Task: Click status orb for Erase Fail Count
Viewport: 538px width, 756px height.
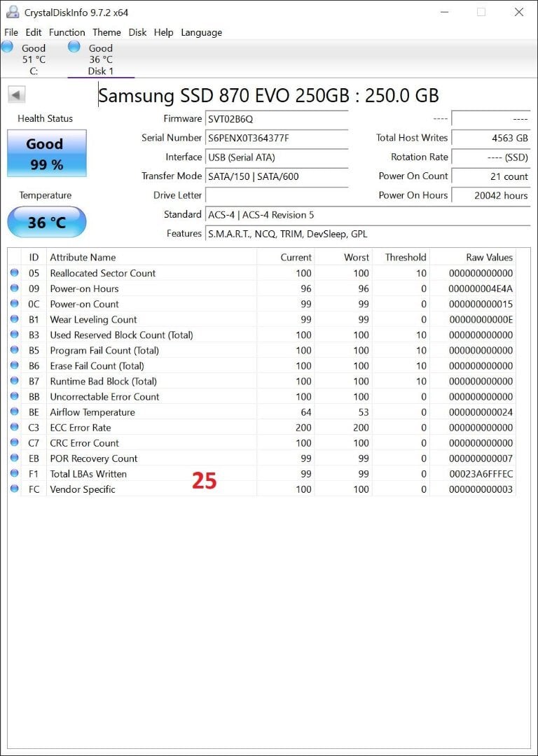Action: tap(15, 365)
